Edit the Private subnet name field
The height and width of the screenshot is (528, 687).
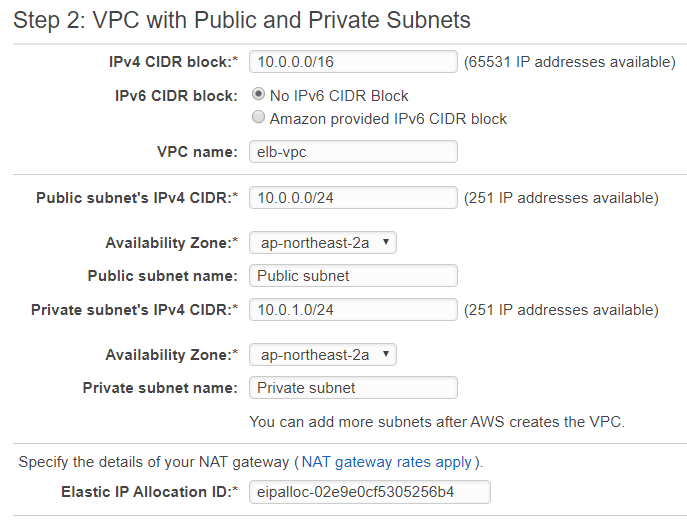pos(354,388)
